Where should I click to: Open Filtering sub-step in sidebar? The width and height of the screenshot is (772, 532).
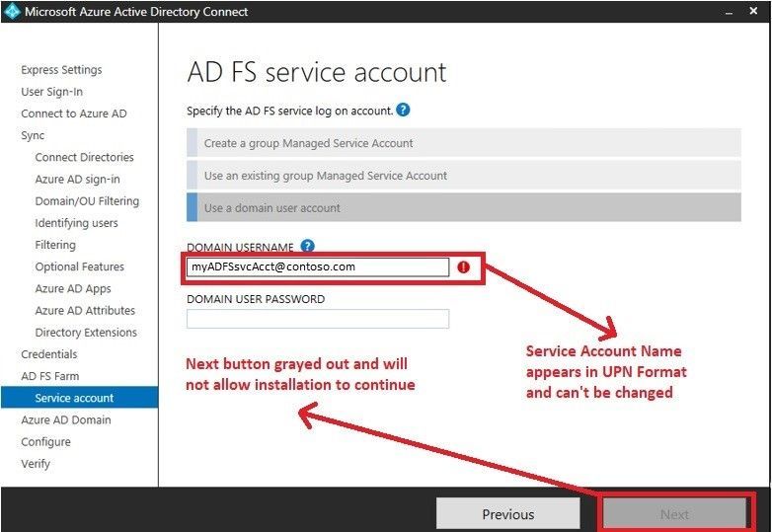[55, 245]
